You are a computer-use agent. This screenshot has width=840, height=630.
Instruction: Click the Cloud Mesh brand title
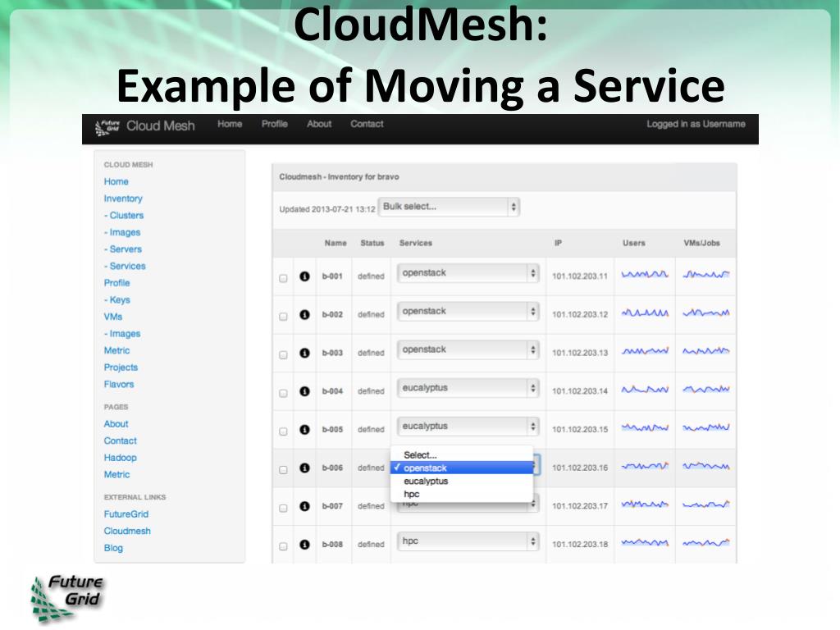(161, 126)
